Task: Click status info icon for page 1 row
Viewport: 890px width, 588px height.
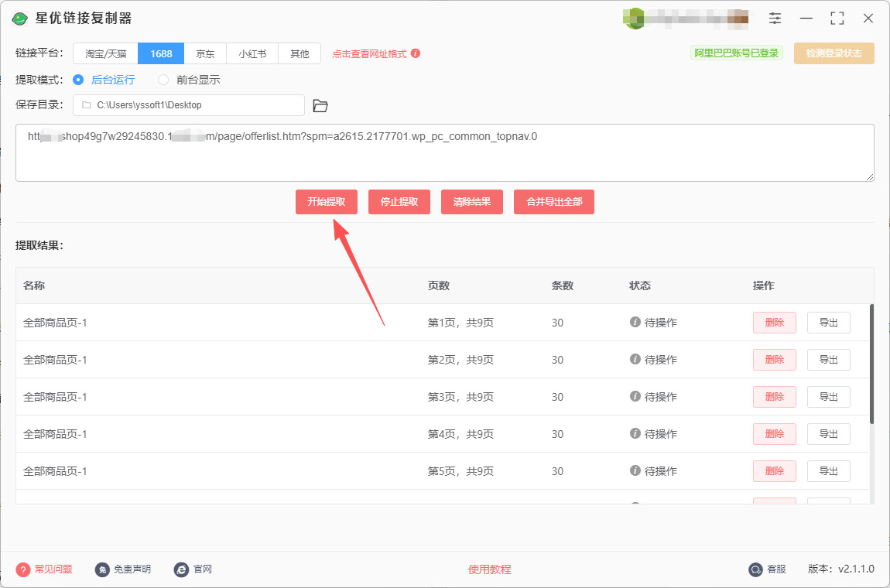Action: [635, 322]
